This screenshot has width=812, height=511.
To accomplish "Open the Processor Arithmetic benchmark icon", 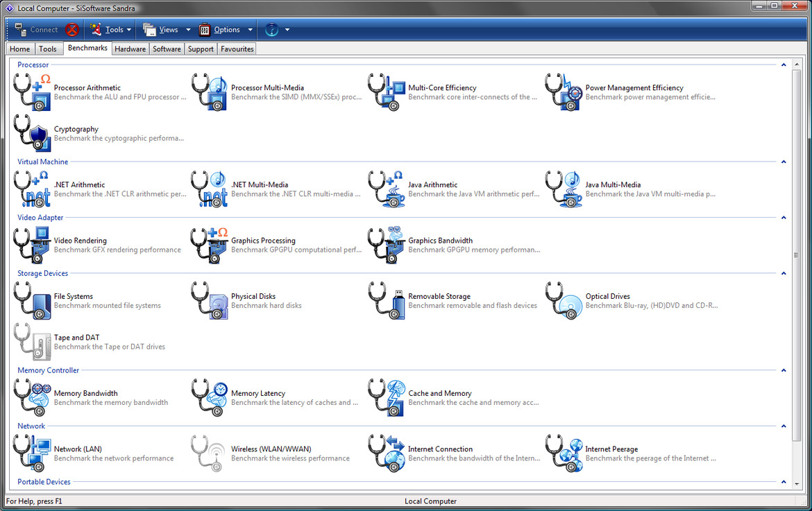I will (x=32, y=92).
